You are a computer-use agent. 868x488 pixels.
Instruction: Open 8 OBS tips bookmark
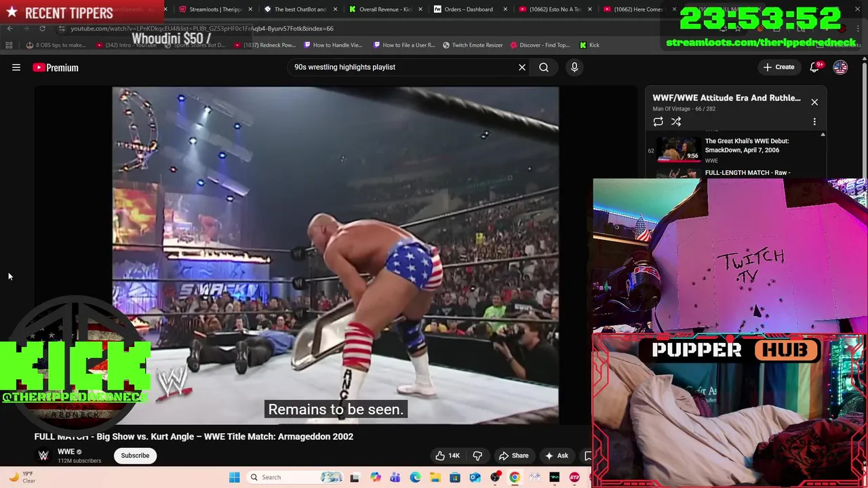tap(56, 45)
